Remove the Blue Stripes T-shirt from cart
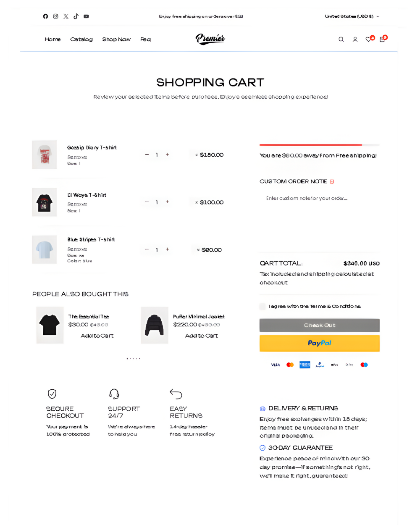The width and height of the screenshot is (420, 525). click(77, 249)
